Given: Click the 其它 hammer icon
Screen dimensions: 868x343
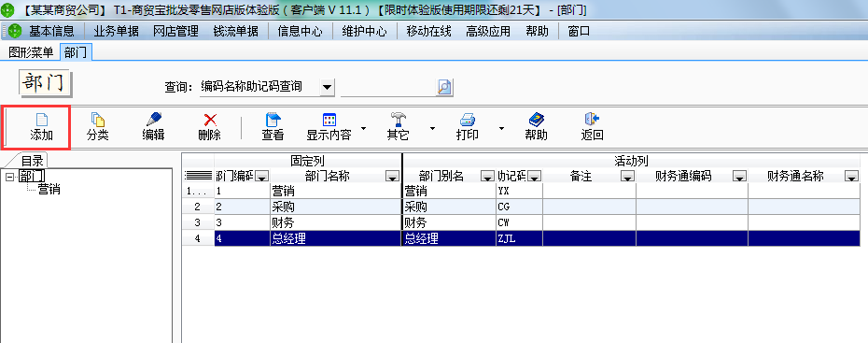Looking at the screenshot, I should pos(398,120).
